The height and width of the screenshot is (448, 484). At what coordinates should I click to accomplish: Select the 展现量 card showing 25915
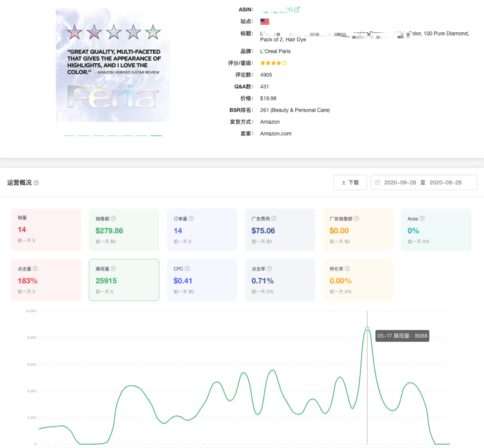(x=124, y=280)
